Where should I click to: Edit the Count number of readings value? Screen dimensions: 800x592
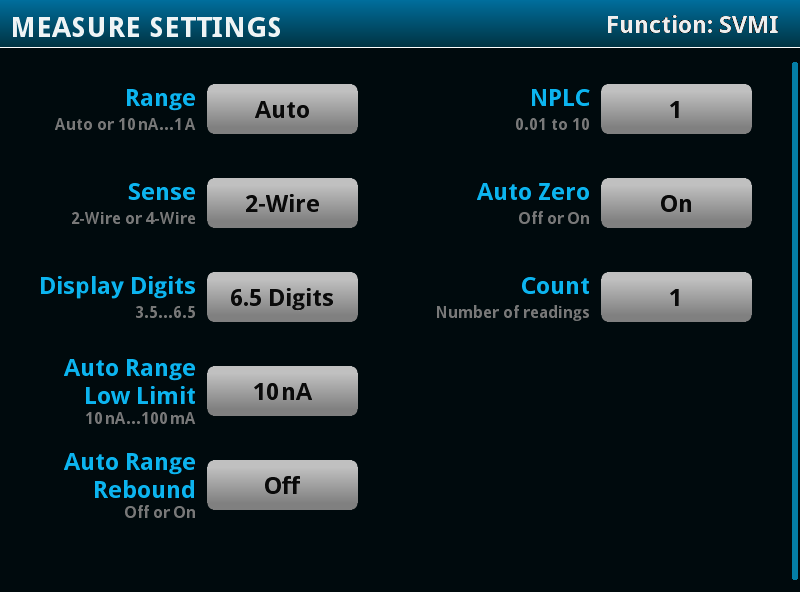676,298
